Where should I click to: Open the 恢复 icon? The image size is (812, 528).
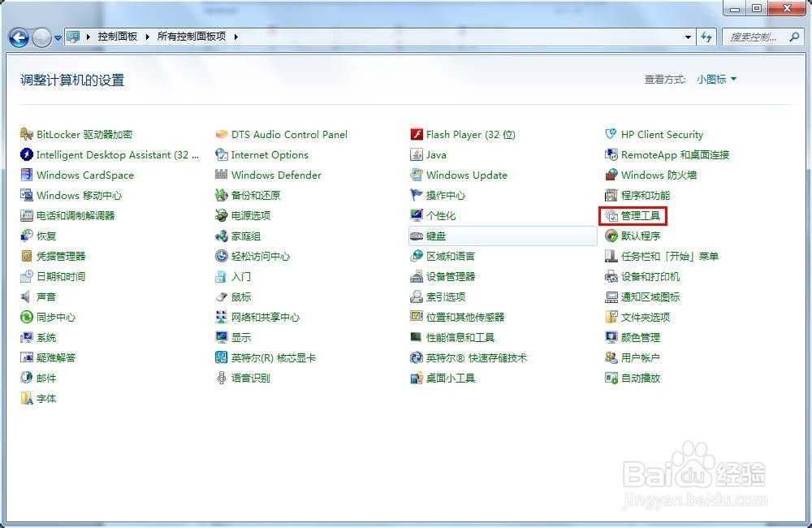point(27,236)
